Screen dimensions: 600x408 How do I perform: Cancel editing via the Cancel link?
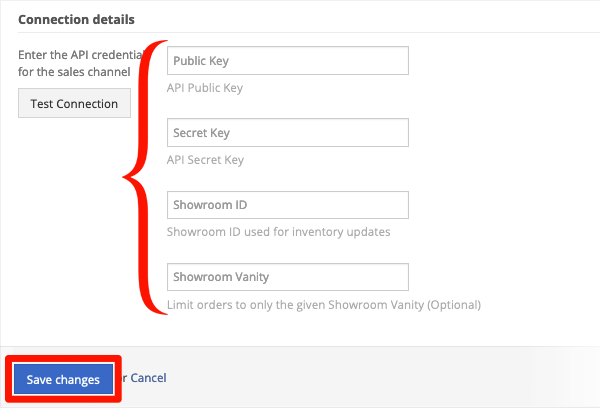[148, 378]
